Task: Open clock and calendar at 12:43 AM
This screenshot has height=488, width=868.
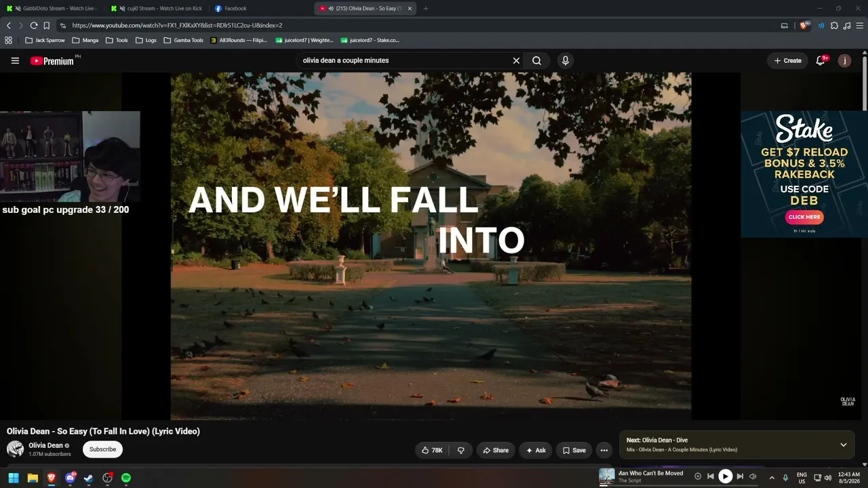Action: point(849,478)
